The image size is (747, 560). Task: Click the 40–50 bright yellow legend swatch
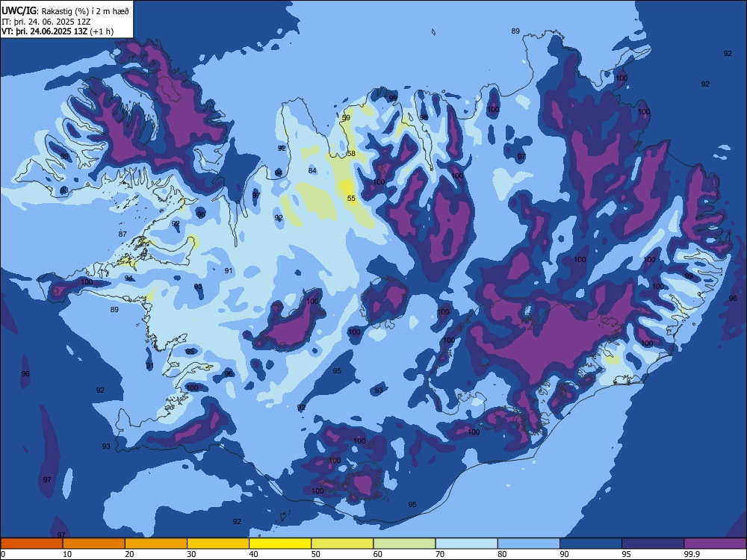(x=280, y=544)
